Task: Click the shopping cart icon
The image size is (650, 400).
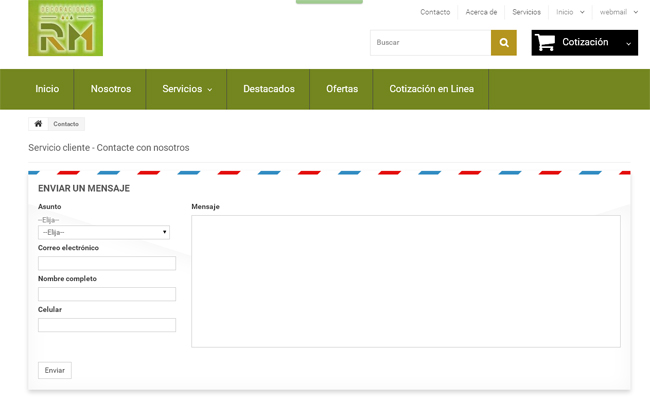Action: tap(544, 43)
